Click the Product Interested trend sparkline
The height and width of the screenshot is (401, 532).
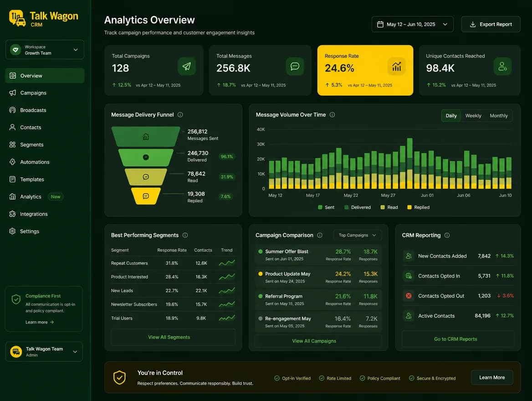pos(227,277)
